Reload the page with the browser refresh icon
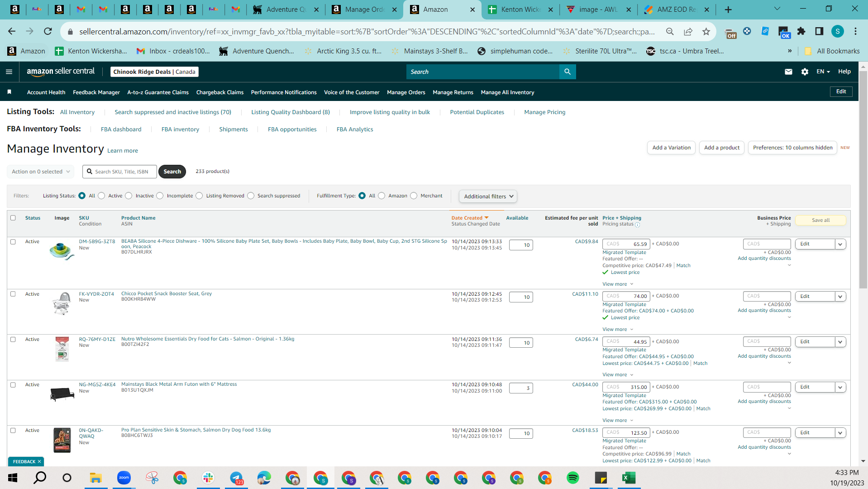Image resolution: width=868 pixels, height=489 pixels. (48, 31)
